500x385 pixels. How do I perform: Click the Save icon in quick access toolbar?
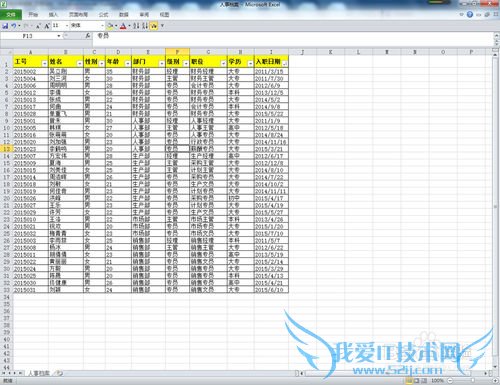5,26
